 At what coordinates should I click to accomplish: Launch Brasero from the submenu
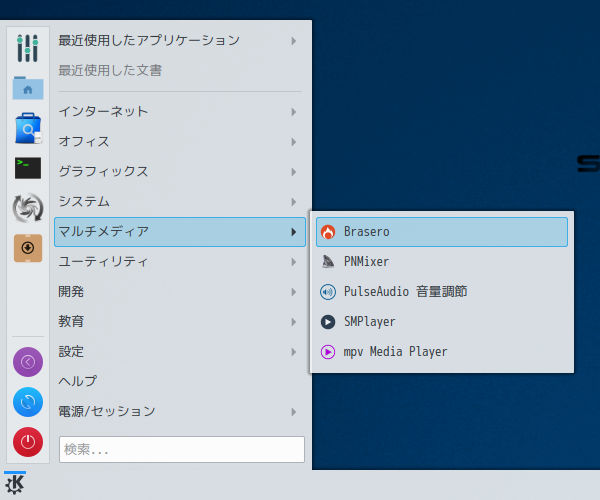click(442, 232)
